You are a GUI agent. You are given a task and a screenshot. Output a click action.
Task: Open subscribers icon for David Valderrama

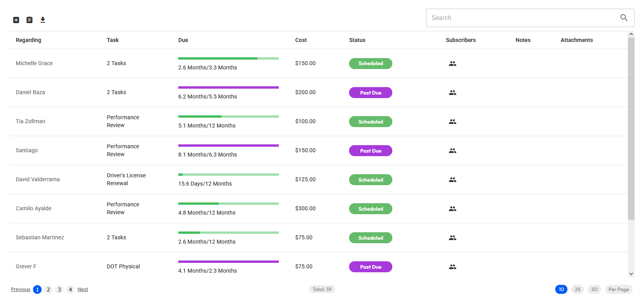click(453, 180)
